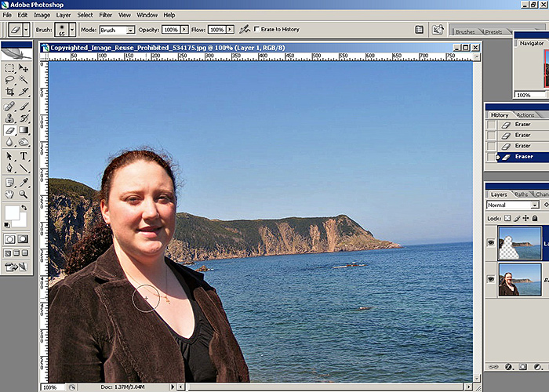Viewport: 549px width, 392px height.
Task: Open the Window menu
Action: coord(147,15)
